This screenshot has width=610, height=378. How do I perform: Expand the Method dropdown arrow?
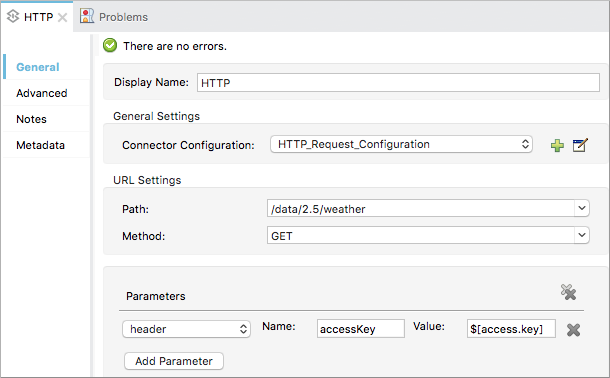(582, 235)
